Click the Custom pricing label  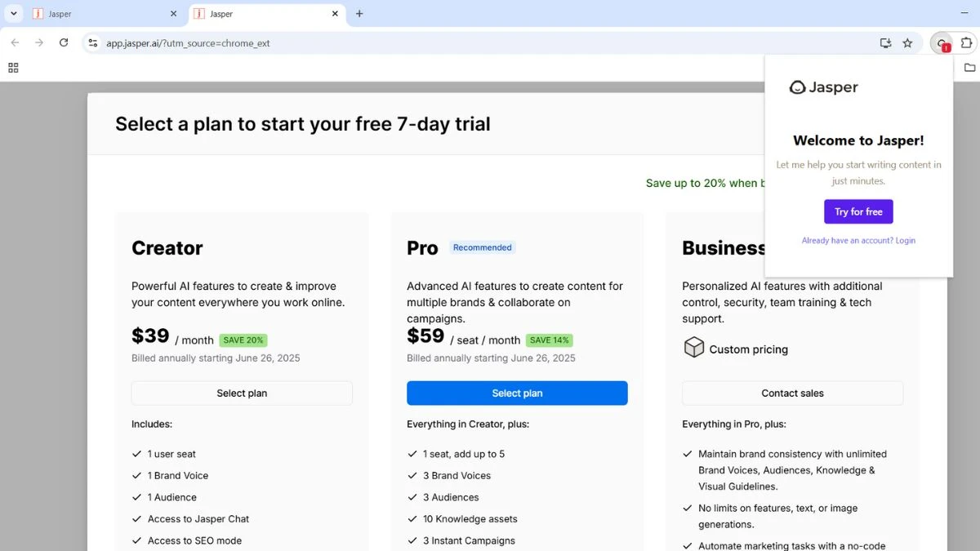749,349
